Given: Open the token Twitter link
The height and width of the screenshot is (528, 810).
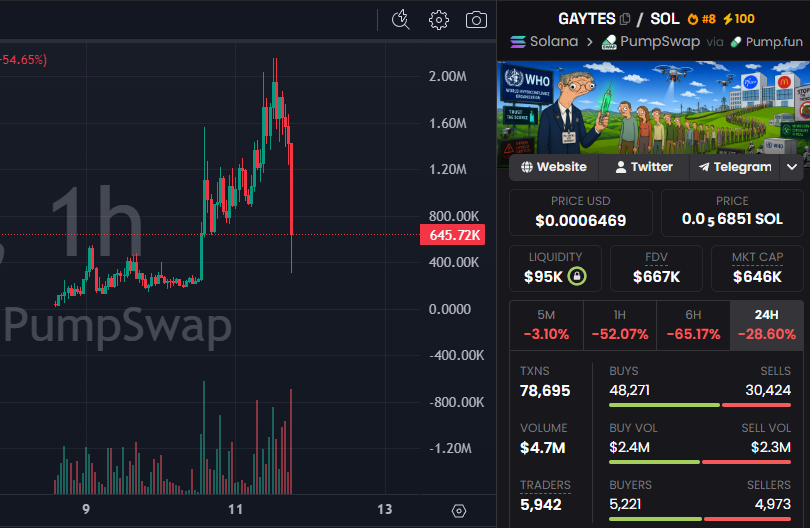Looking at the screenshot, I should [644, 167].
